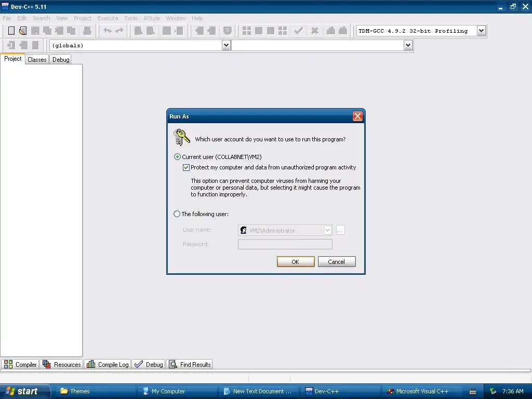The image size is (532, 399).
Task: Click the Run toolbar icon
Action: tap(259, 31)
